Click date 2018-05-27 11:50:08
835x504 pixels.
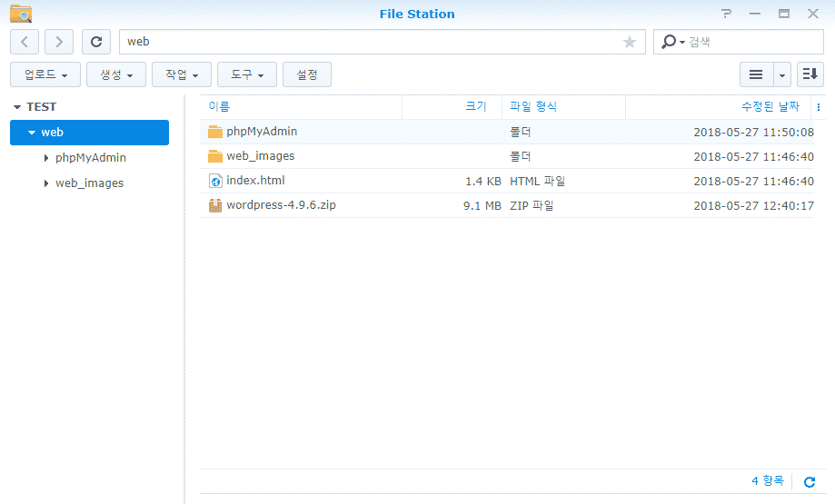(753, 133)
